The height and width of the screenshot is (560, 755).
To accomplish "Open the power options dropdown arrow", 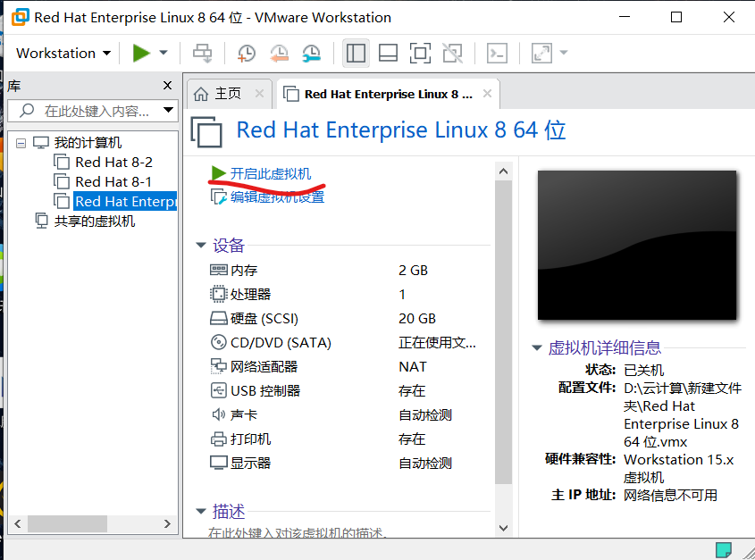I will [x=164, y=53].
